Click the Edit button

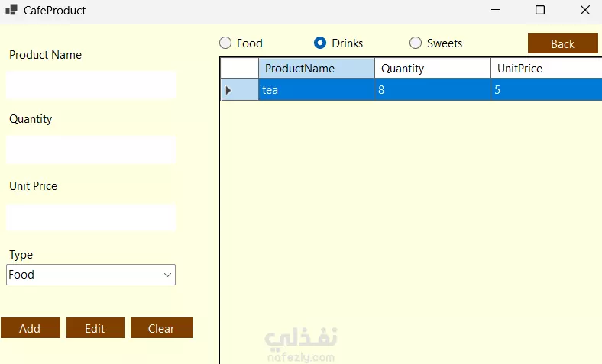click(x=95, y=328)
